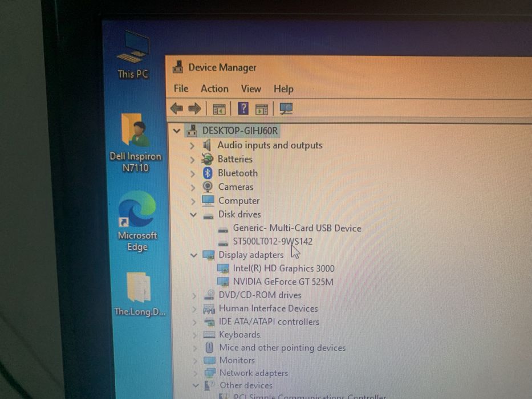Viewport: 532px width, 399px height.
Task: Select DESKTOP-GIHJ60R computer name label
Action: pyautogui.click(x=240, y=131)
